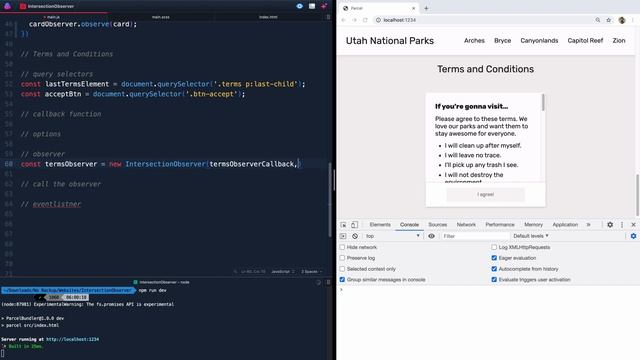Enable the Preserve log checkbox
Image resolution: width=640 pixels, height=360 pixels.
click(342, 258)
